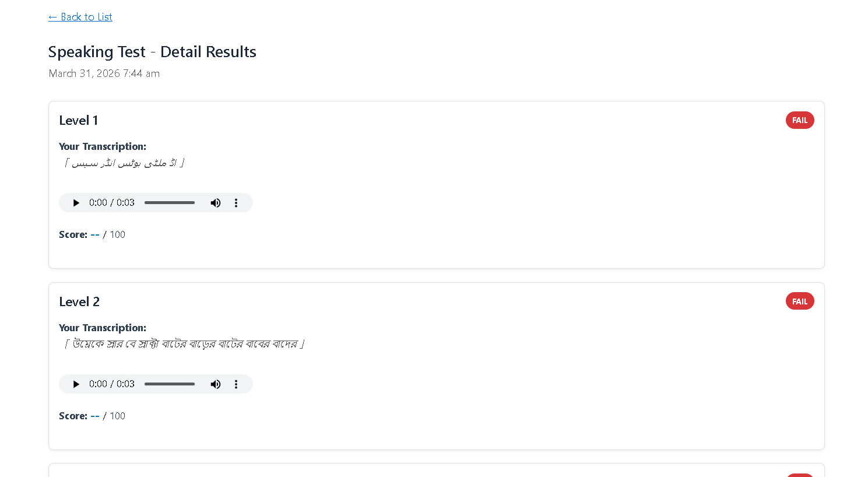Viewport: 868px width, 477px height.
Task: Click the Level 1 Urdu transcription text
Action: [124, 163]
